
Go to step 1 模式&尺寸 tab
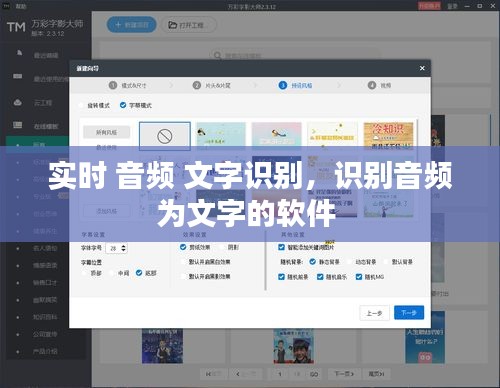[128, 85]
